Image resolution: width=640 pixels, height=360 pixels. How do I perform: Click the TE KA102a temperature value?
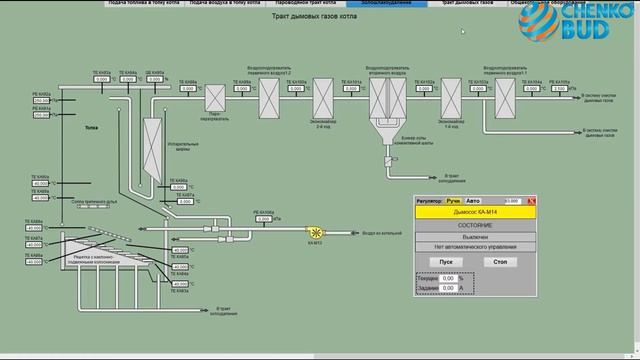[424, 89]
